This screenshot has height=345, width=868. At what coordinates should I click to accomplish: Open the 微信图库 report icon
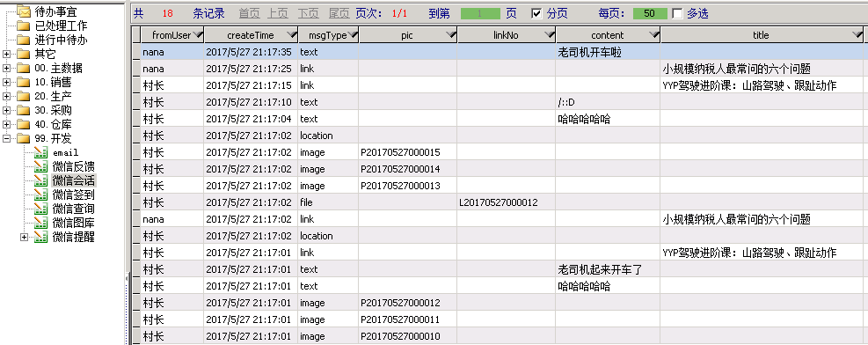click(40, 223)
